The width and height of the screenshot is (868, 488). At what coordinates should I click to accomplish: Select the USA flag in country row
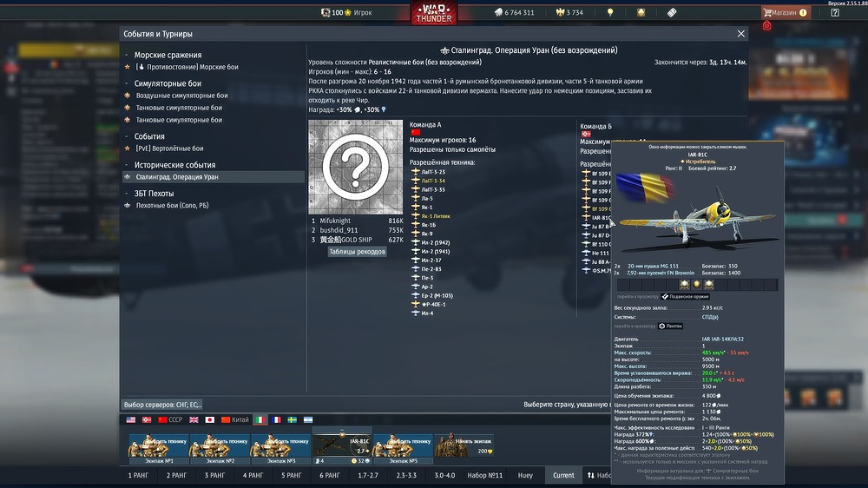[131, 420]
